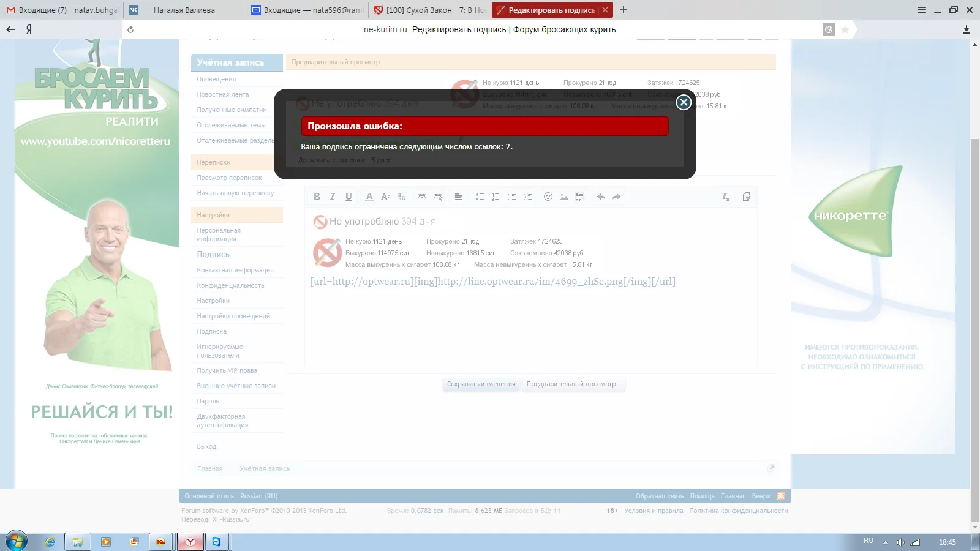Click Выход to log out
Screen dimensions: 980x551
coord(206,446)
